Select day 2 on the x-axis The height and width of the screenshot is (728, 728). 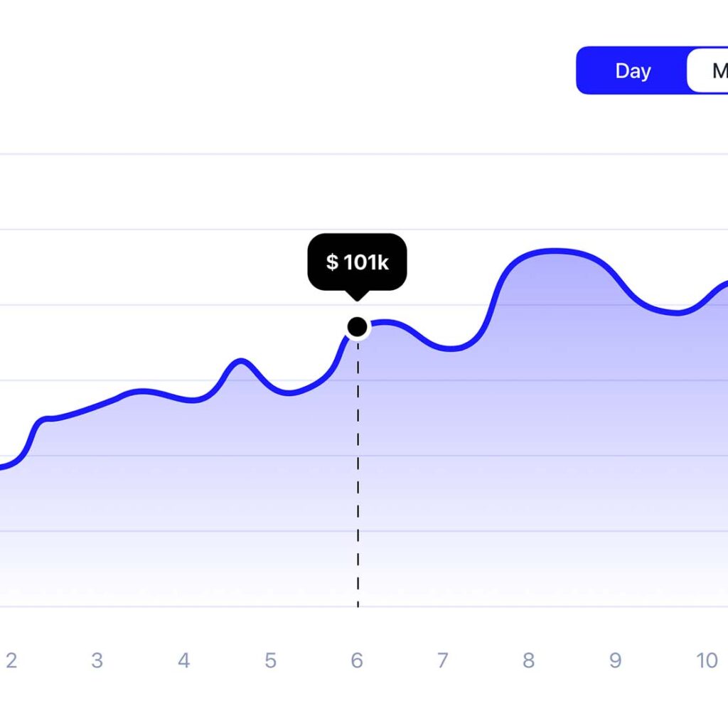click(11, 661)
